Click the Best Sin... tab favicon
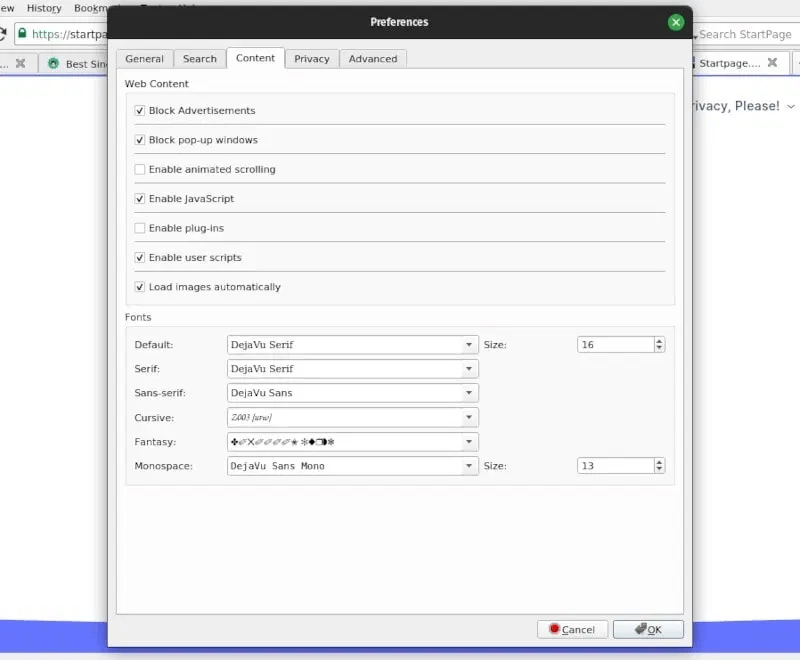The image size is (800, 660). click(x=53, y=64)
